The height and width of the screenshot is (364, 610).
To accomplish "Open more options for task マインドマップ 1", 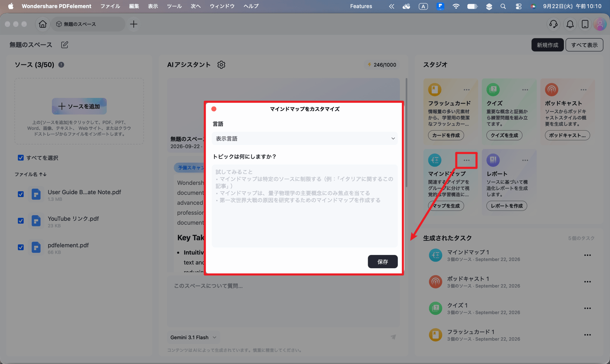I will [587, 255].
